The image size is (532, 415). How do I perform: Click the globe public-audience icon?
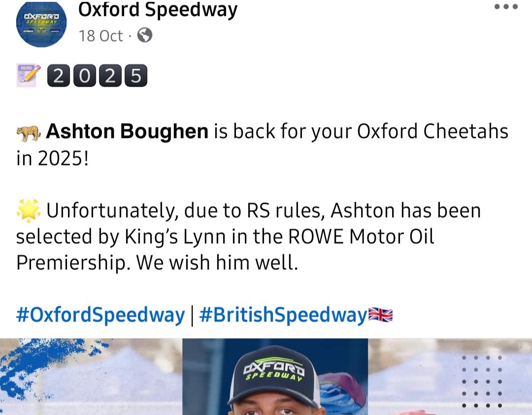pyautogui.click(x=144, y=35)
